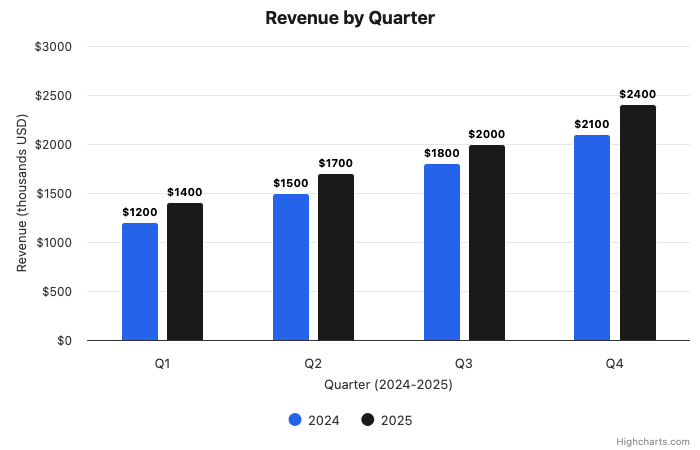
Task: Click the $3000 y-axis tick label
Action: coord(53,47)
